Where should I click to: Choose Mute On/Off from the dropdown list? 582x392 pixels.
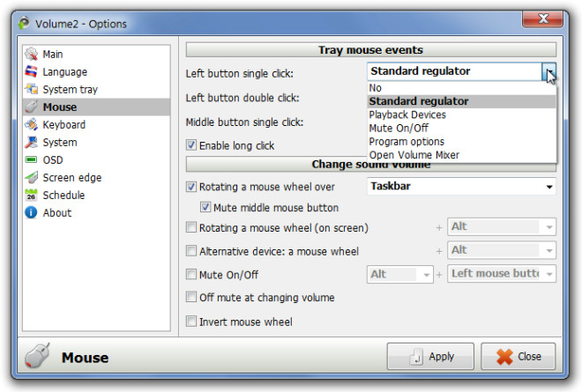[x=462, y=129]
